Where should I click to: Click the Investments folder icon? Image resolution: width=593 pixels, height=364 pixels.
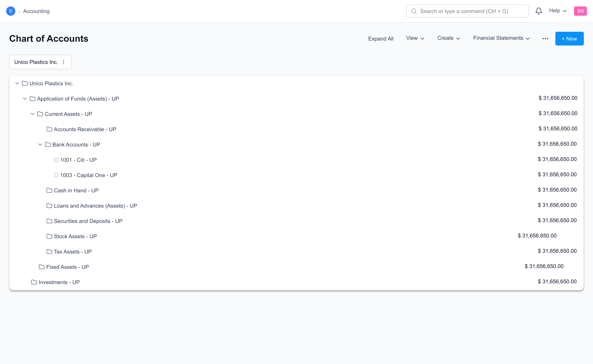34,282
